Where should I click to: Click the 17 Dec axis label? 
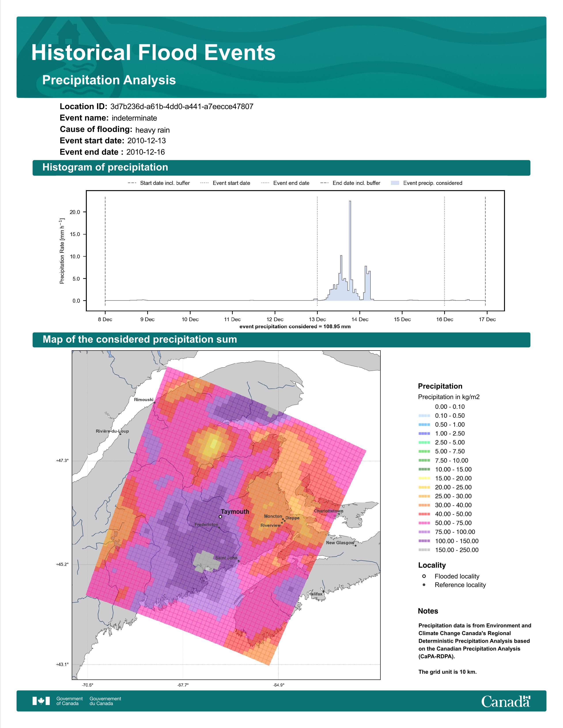pyautogui.click(x=487, y=319)
